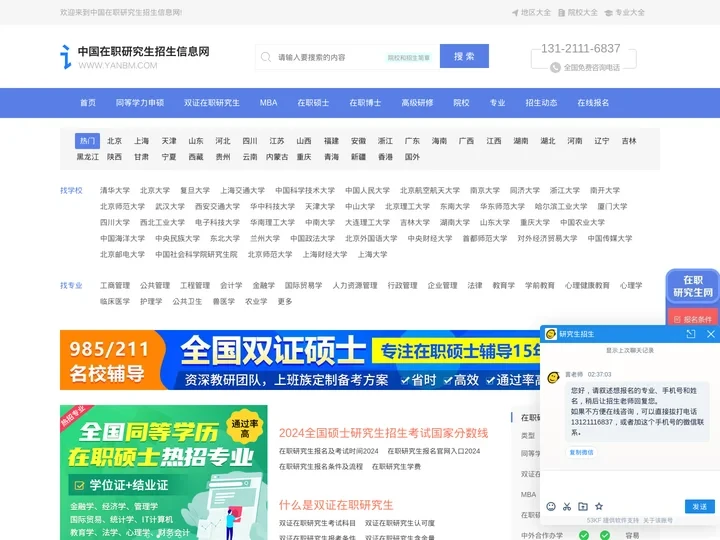This screenshot has width=720, height=540.
Task: Click the 搜索 search button
Action: click(x=464, y=56)
